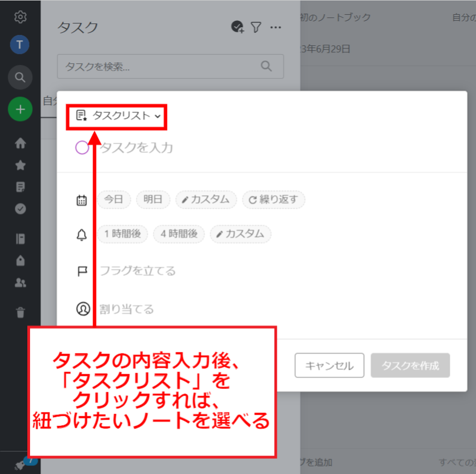Open Tasks via the checkmark sidebar icon
Screen dimensions: 476x474
pyautogui.click(x=20, y=208)
